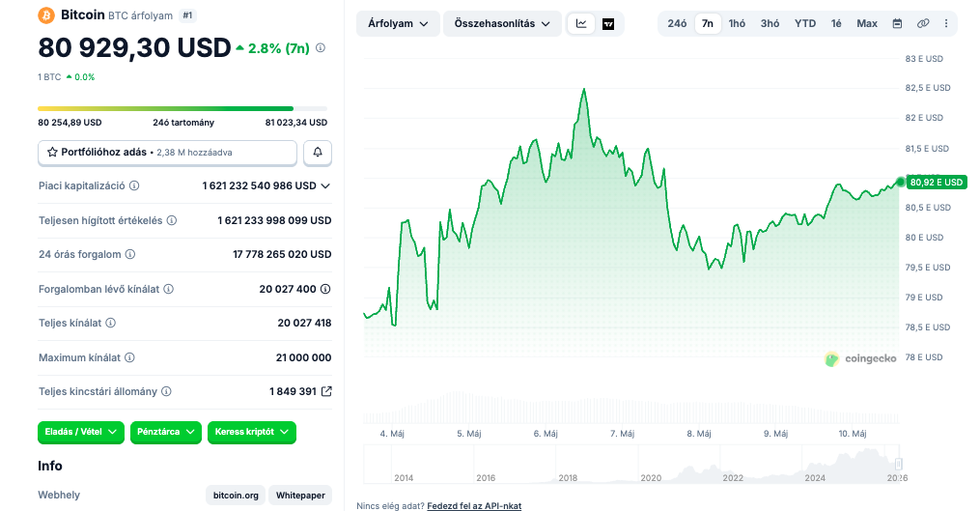Image resolution: width=980 pixels, height=511 pixels.
Task: Click the 80 254,89 USD low value
Action: (x=70, y=123)
